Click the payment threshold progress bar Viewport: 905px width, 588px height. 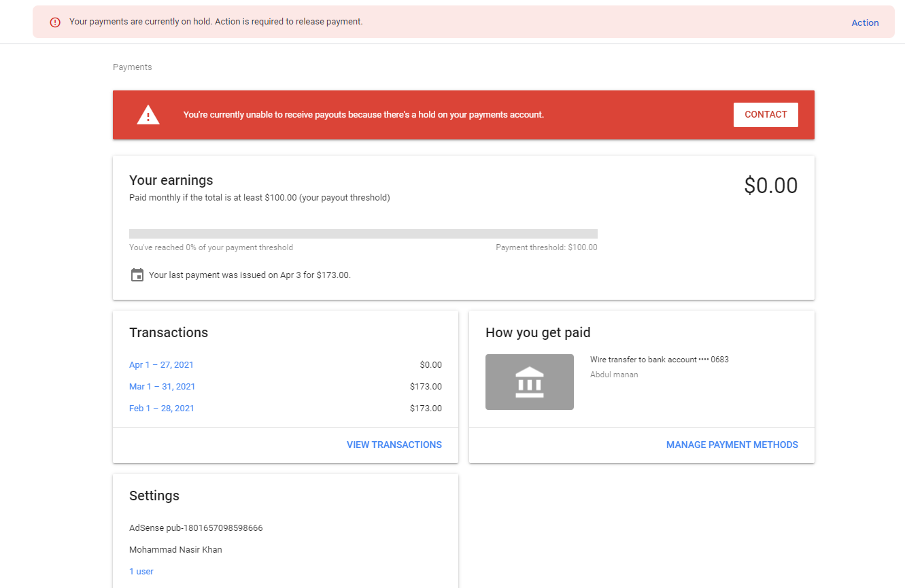pos(363,234)
